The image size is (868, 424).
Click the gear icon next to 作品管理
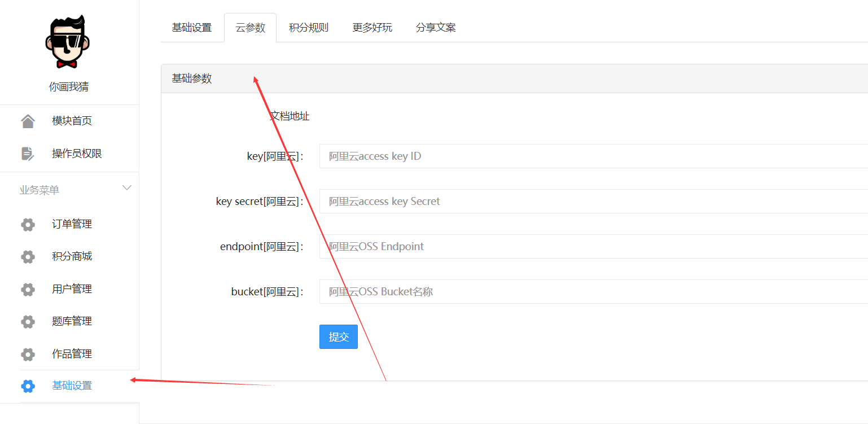(x=28, y=355)
